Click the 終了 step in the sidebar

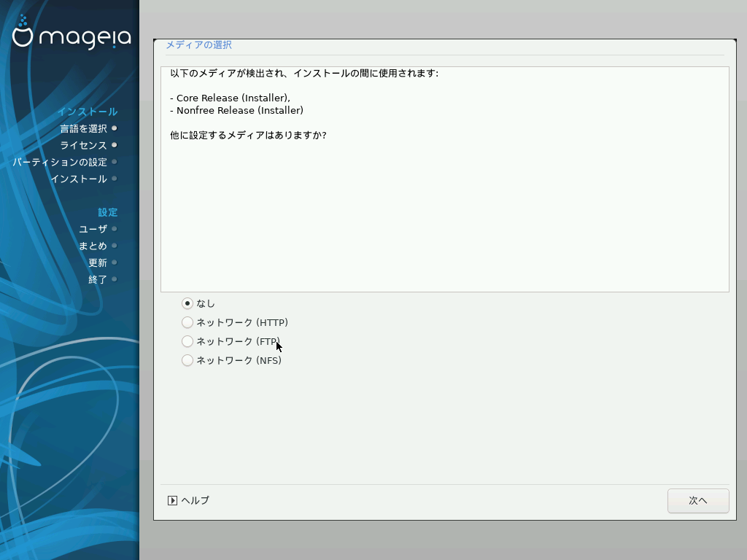(98, 279)
